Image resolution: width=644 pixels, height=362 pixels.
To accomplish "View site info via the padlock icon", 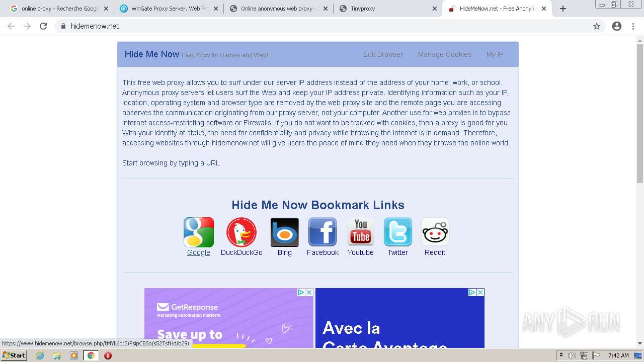I will 63,26.
